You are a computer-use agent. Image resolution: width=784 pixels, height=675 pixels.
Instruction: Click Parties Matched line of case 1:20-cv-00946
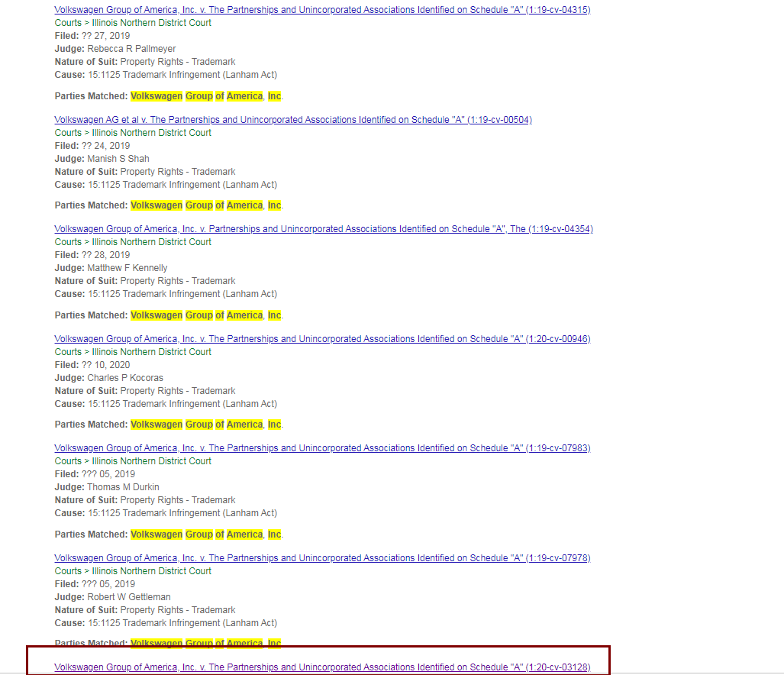tap(169, 425)
